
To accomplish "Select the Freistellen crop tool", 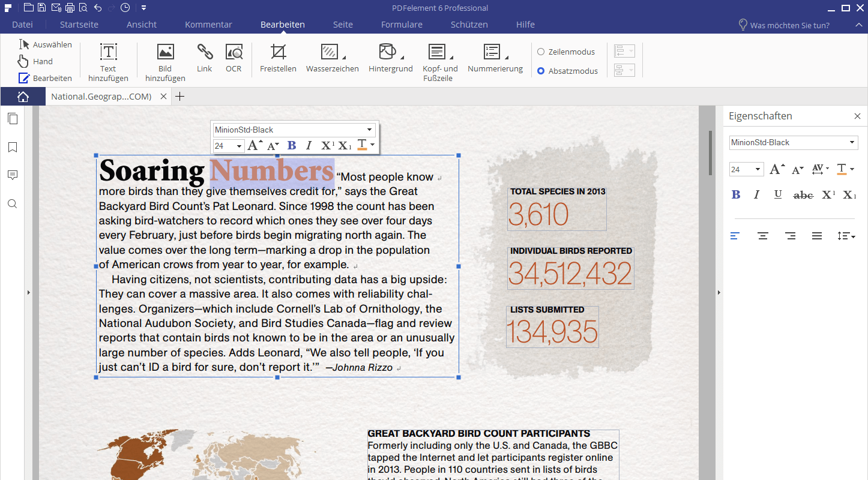I will click(278, 58).
